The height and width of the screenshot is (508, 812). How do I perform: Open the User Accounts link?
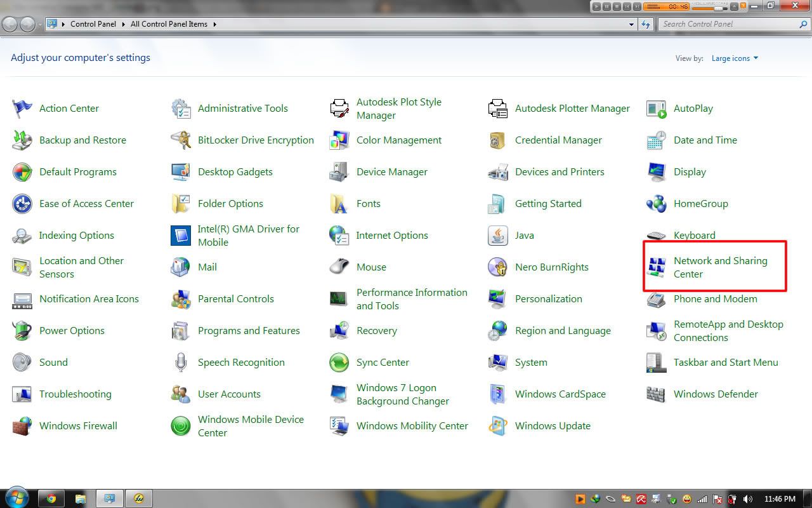coord(229,394)
